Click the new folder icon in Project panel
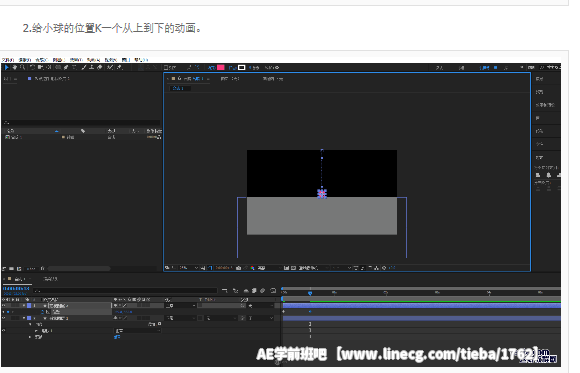The height and width of the screenshot is (373, 580). coord(12,269)
